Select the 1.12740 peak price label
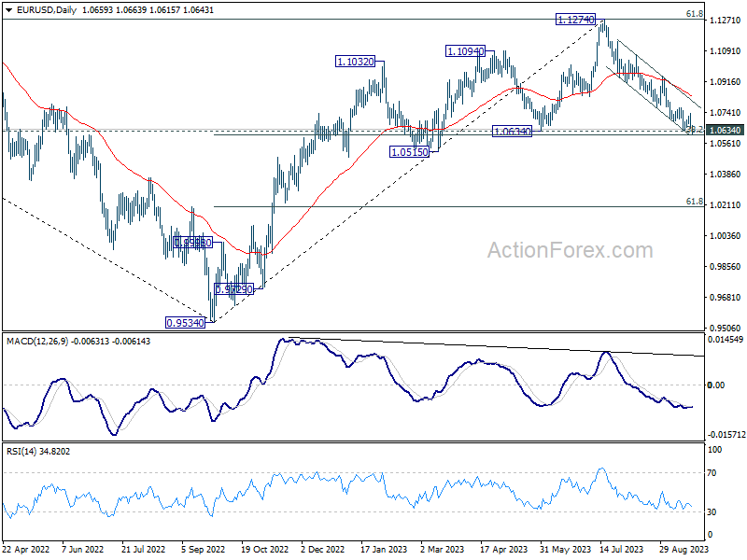This screenshot has height=560, width=747. click(575, 20)
